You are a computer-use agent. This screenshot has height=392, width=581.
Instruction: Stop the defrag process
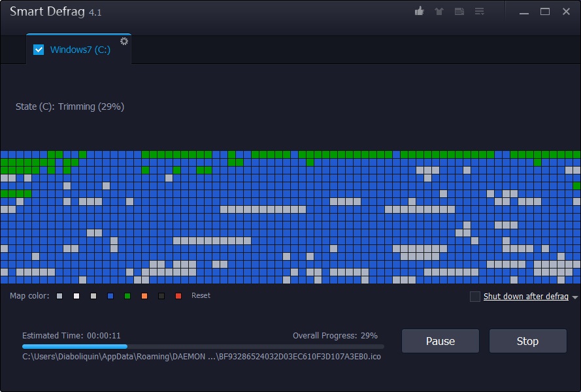pyautogui.click(x=527, y=341)
